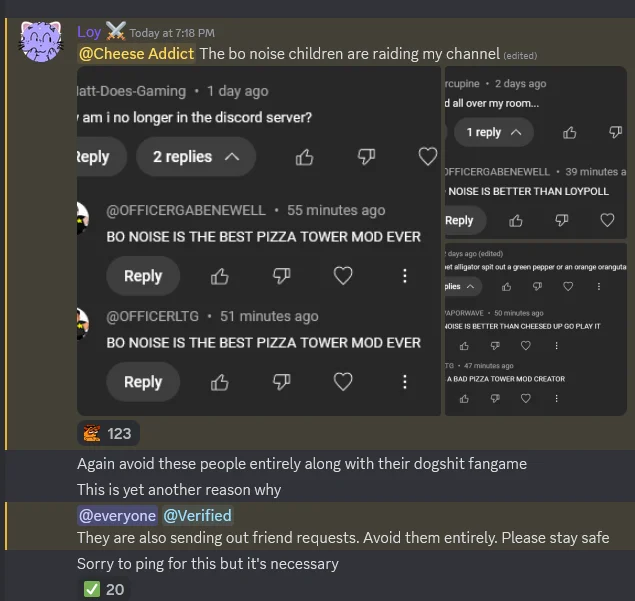Screen dimensions: 635x601
Task: Click the Loy username
Action: click(x=89, y=32)
